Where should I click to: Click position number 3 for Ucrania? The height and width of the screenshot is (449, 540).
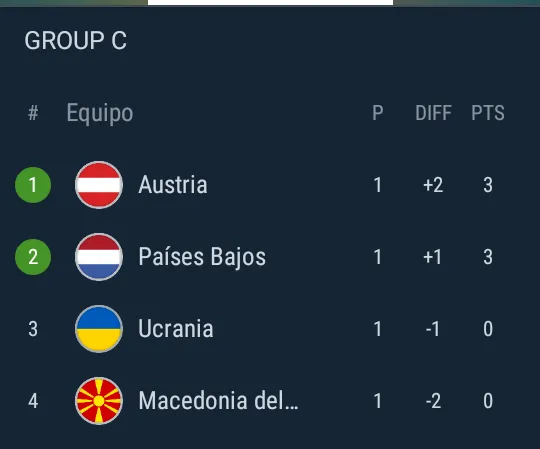tap(33, 329)
